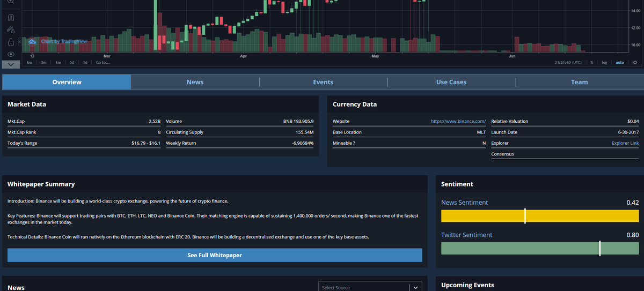Click the Apr label on time axis

243,56
